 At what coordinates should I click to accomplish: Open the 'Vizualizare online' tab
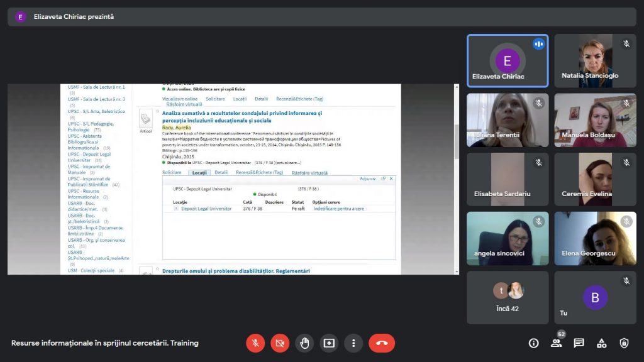(x=180, y=99)
